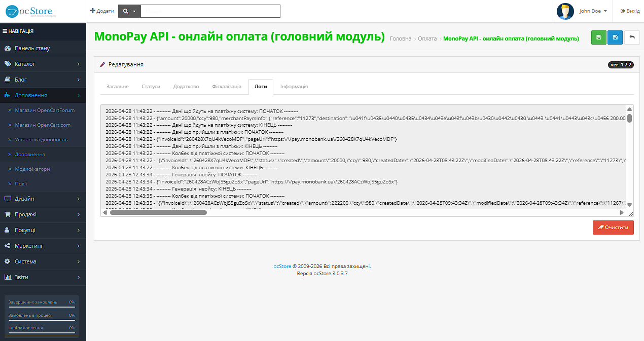Click the right arrow of horizontal scrollbar
Screen dimensions: 644x341
click(622, 212)
